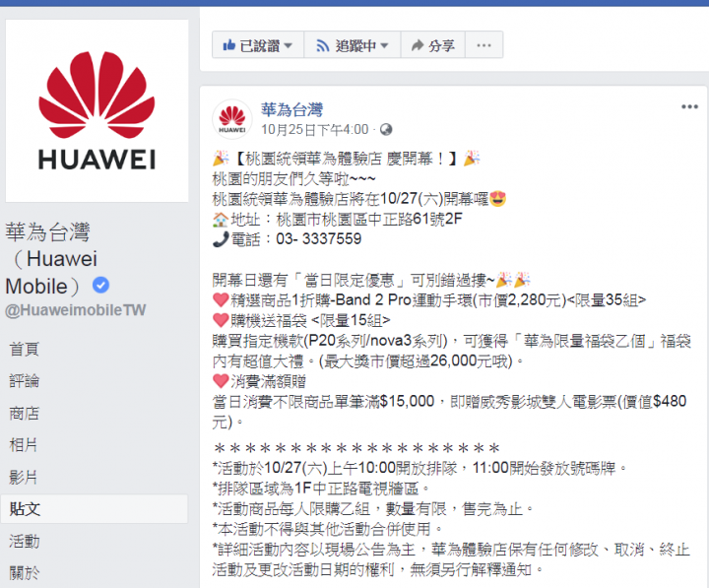709x588 pixels.
Task: Click the large Huawei logo profile picture
Action: (x=97, y=111)
